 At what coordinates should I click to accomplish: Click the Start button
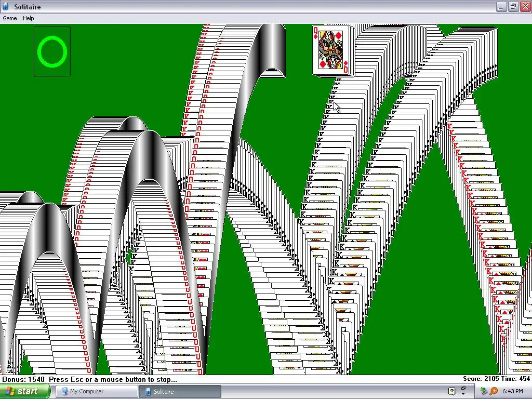[x=24, y=391]
